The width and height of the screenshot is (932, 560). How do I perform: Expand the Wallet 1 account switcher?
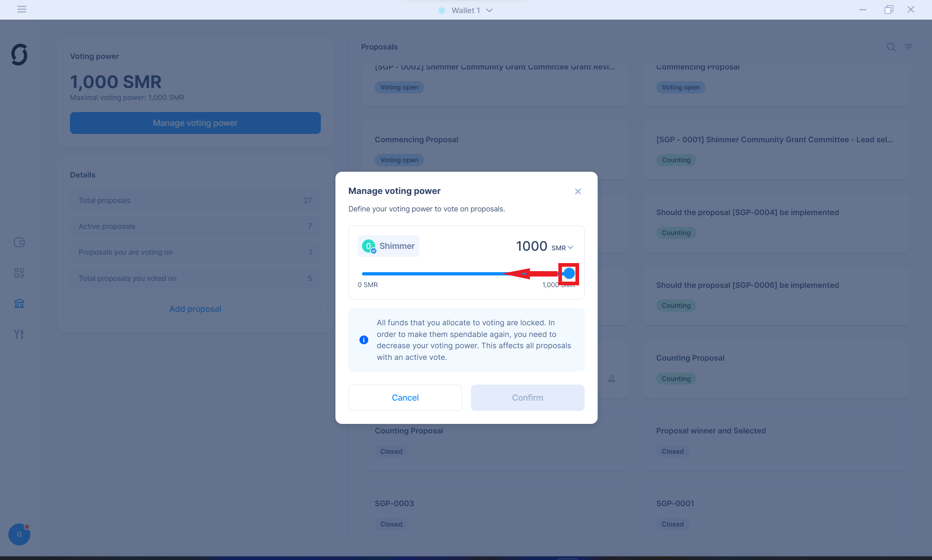pyautogui.click(x=466, y=10)
